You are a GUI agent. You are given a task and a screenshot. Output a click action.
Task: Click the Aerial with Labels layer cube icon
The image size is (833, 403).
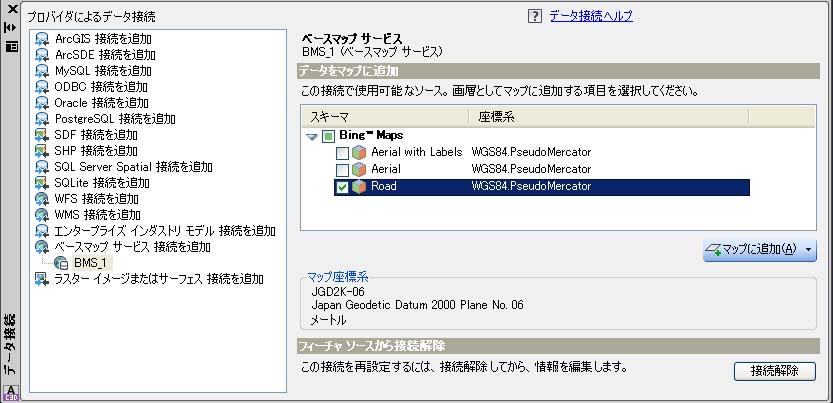tap(359, 153)
